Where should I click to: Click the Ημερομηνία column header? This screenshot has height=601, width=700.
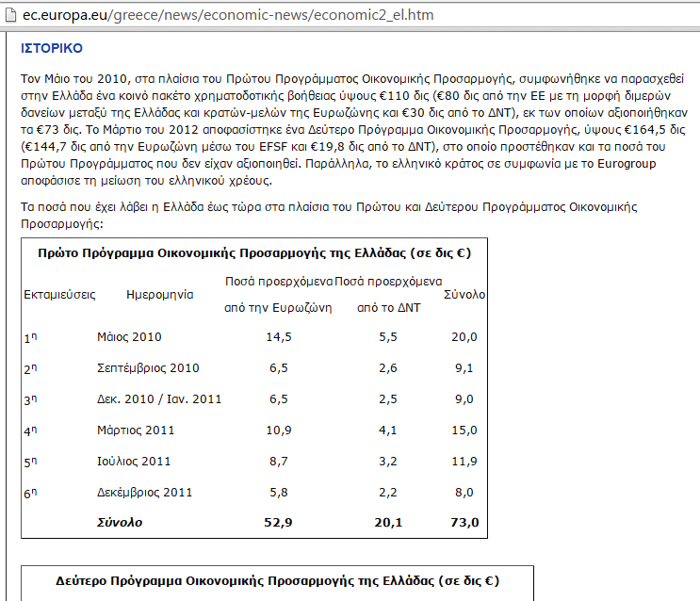159,294
